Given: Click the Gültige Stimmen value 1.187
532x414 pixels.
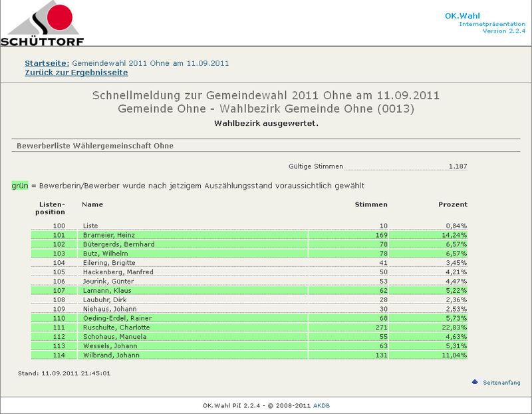Looking at the screenshot, I should pyautogui.click(x=458, y=166).
